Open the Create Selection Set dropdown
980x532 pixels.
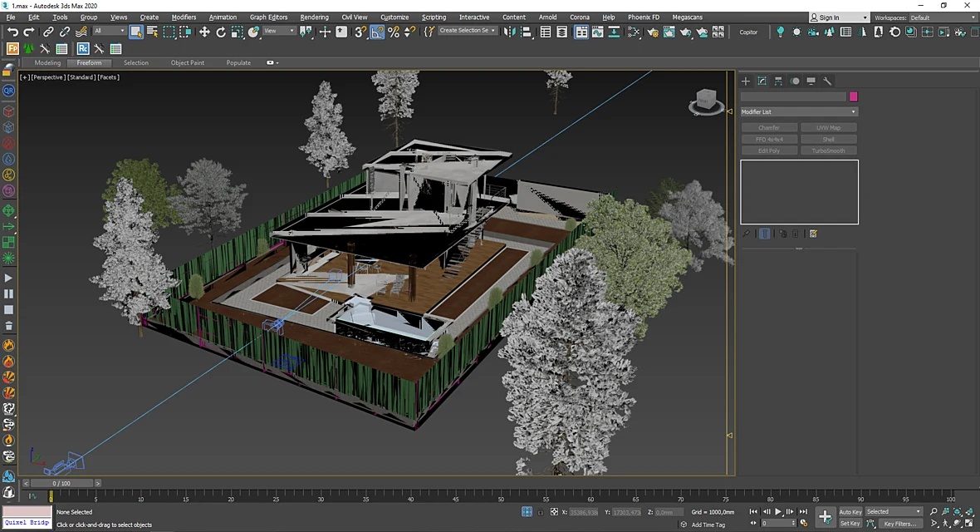(468, 30)
